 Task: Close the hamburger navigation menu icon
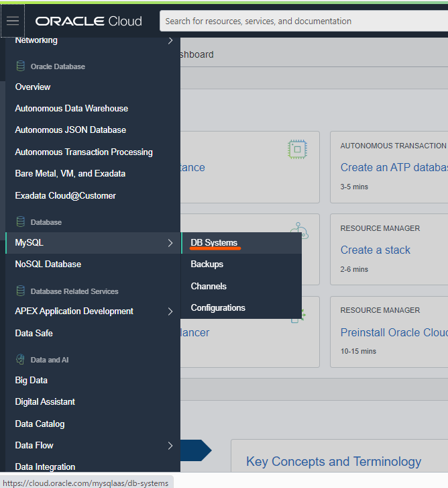click(13, 21)
